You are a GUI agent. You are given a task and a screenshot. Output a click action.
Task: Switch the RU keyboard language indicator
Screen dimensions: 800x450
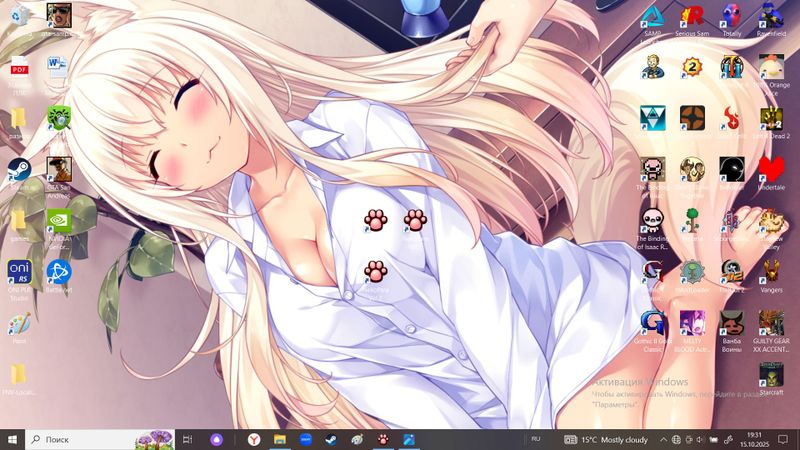point(536,439)
